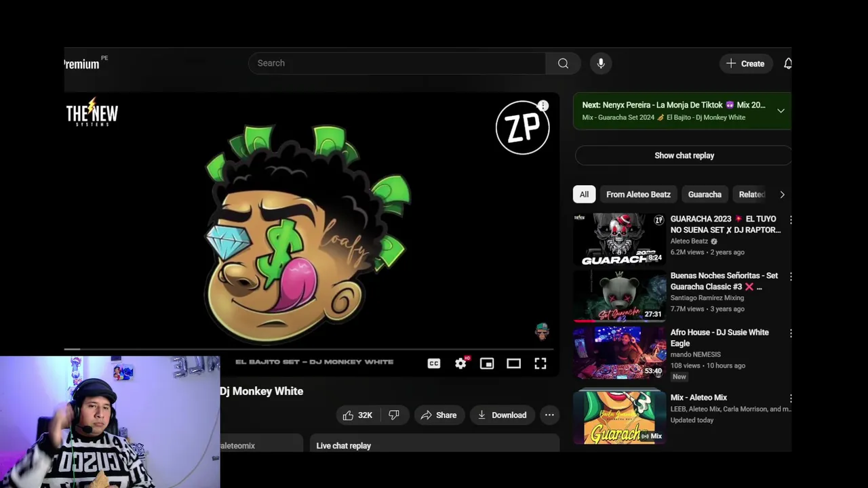Toggle theater mode view
Image resolution: width=868 pixels, height=488 pixels.
513,364
